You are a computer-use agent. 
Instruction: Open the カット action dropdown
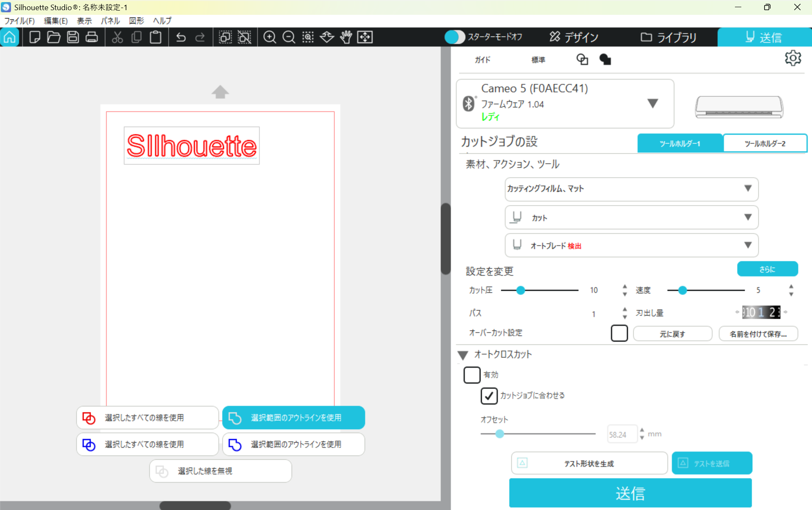pyautogui.click(x=631, y=218)
